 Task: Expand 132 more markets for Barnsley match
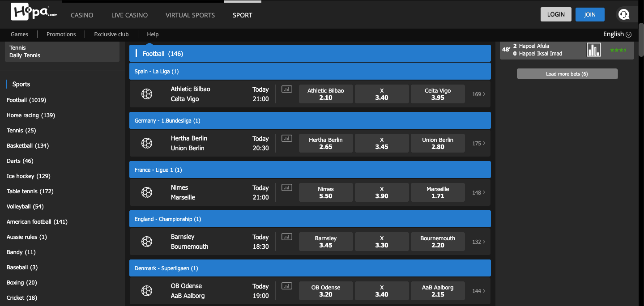478,242
